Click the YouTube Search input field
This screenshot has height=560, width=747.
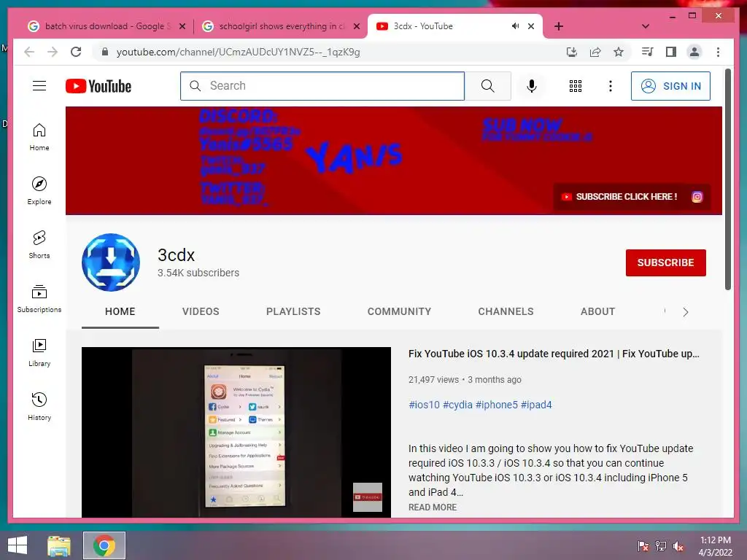[322, 86]
